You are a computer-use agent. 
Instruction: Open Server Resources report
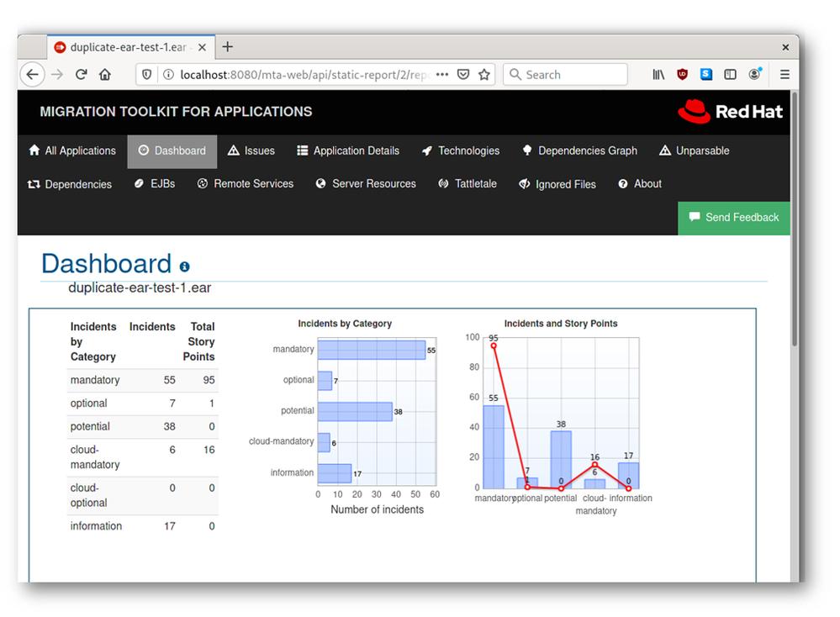366,184
